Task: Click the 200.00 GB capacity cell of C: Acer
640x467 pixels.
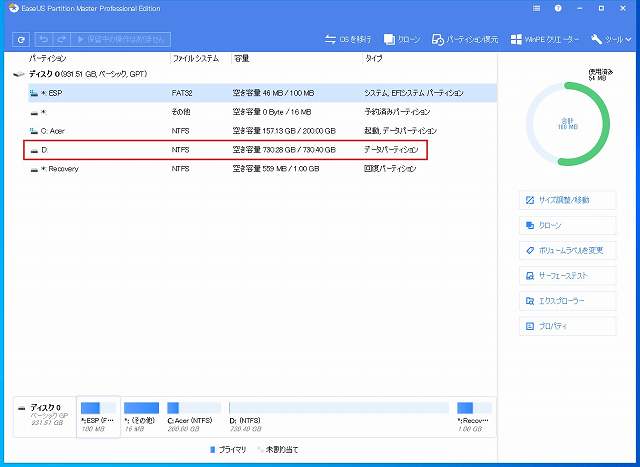Action: (x=284, y=131)
